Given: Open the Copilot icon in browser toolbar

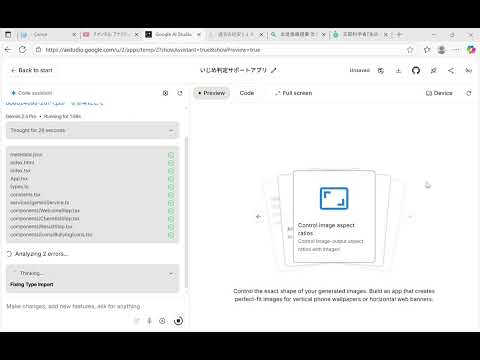Looking at the screenshot, I should tap(471, 50).
